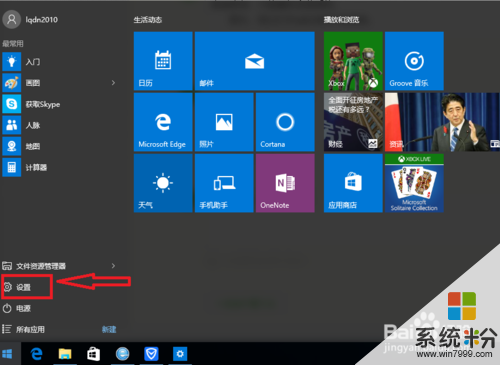This screenshot has height=365, width=500.
Task: Open the People (人脉) app
Action: point(60,125)
